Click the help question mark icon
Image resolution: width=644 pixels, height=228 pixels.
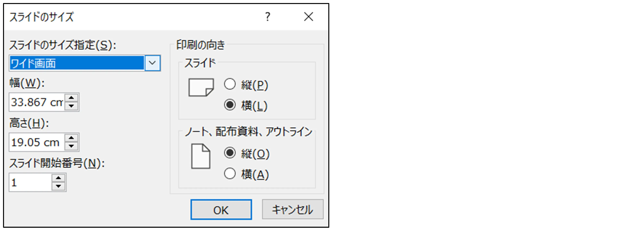[268, 17]
